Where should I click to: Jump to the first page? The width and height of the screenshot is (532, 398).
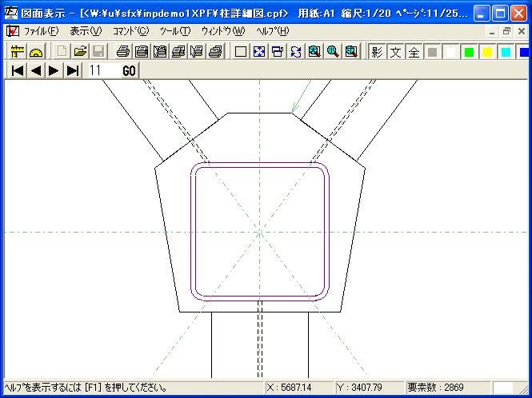pyautogui.click(x=18, y=70)
